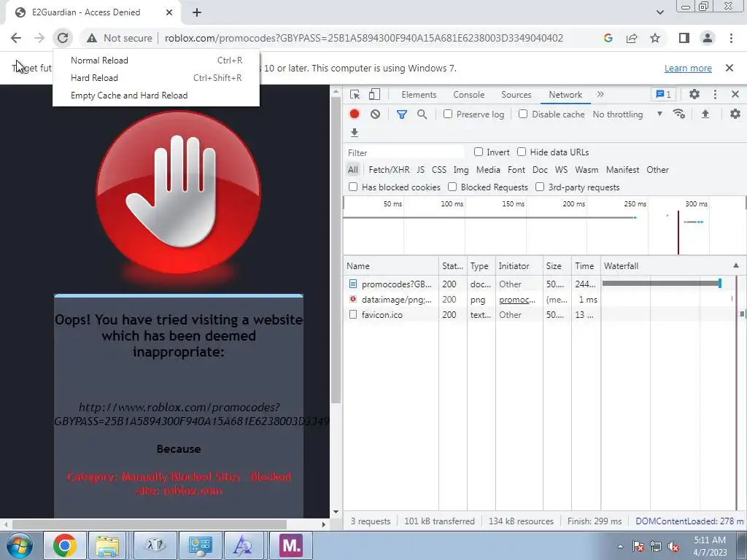Click the reload page icon
This screenshot has width=747, height=560.
click(63, 38)
